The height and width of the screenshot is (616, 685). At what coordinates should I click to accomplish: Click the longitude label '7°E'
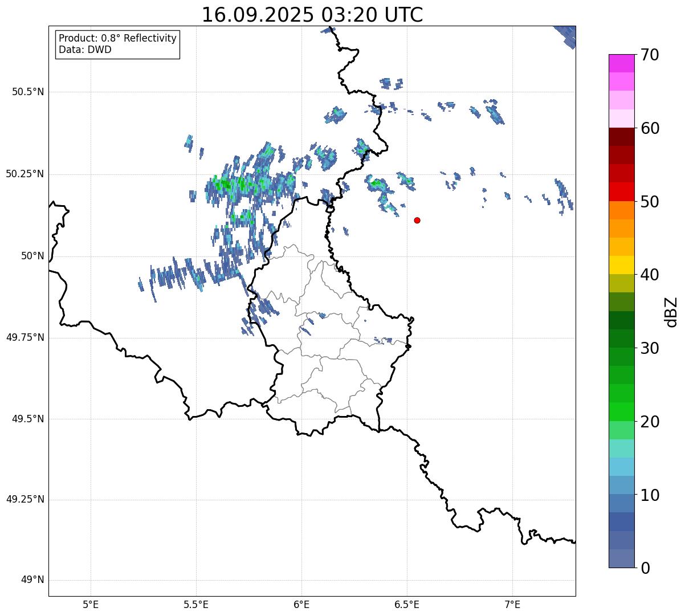[x=513, y=604]
